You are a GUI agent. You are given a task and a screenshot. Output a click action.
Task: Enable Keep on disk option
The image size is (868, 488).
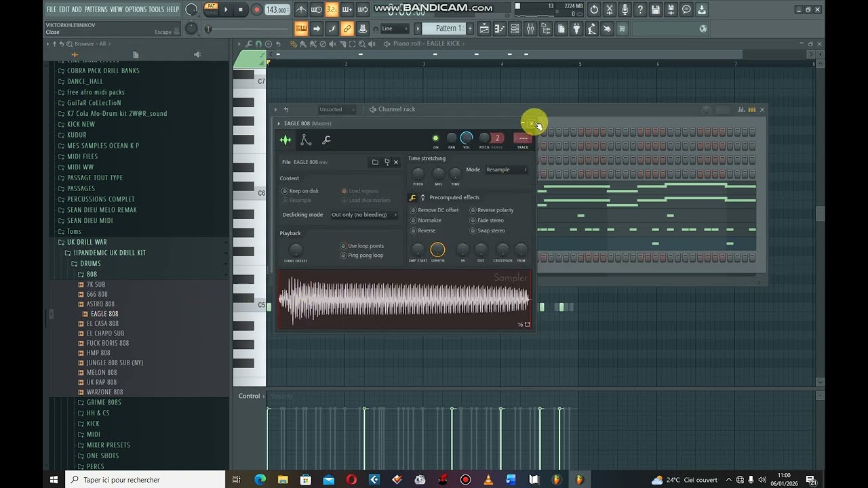300,191
